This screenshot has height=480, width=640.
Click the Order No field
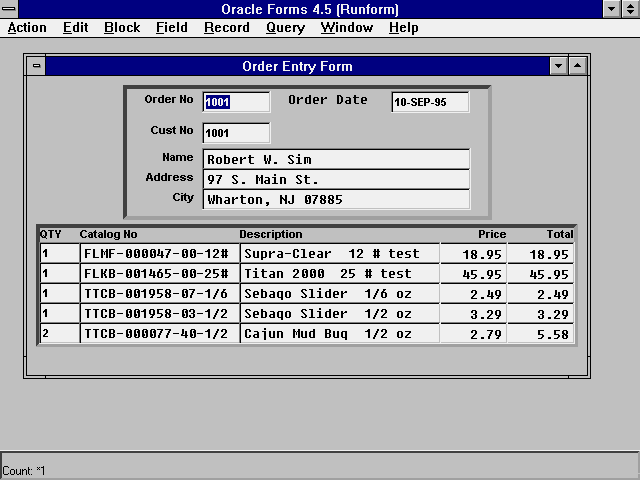(236, 102)
